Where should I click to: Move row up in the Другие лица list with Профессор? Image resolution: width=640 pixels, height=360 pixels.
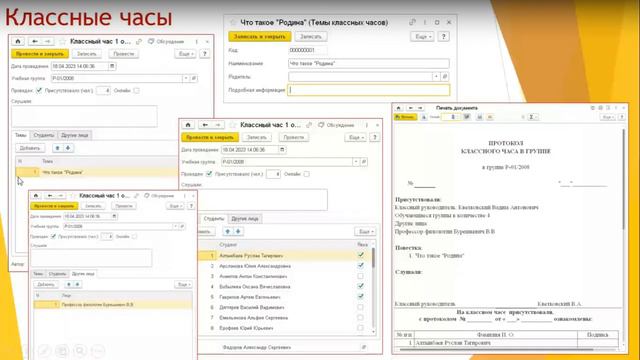(x=69, y=284)
